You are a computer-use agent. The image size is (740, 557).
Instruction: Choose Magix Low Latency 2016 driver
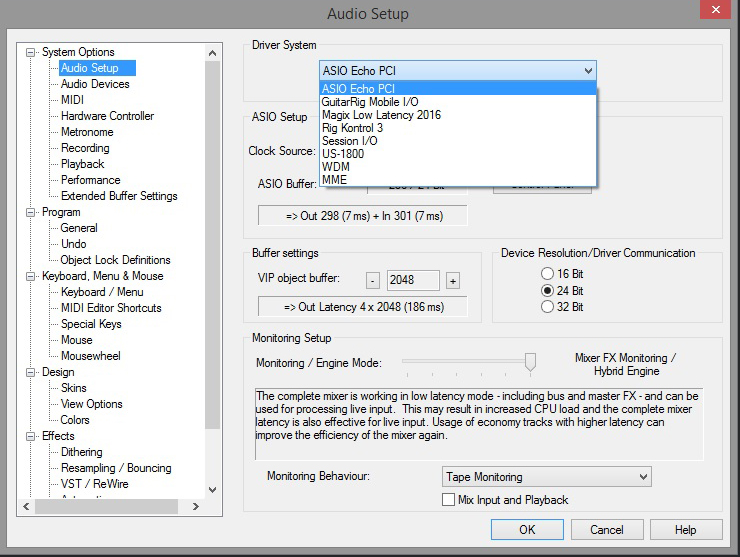pos(458,115)
